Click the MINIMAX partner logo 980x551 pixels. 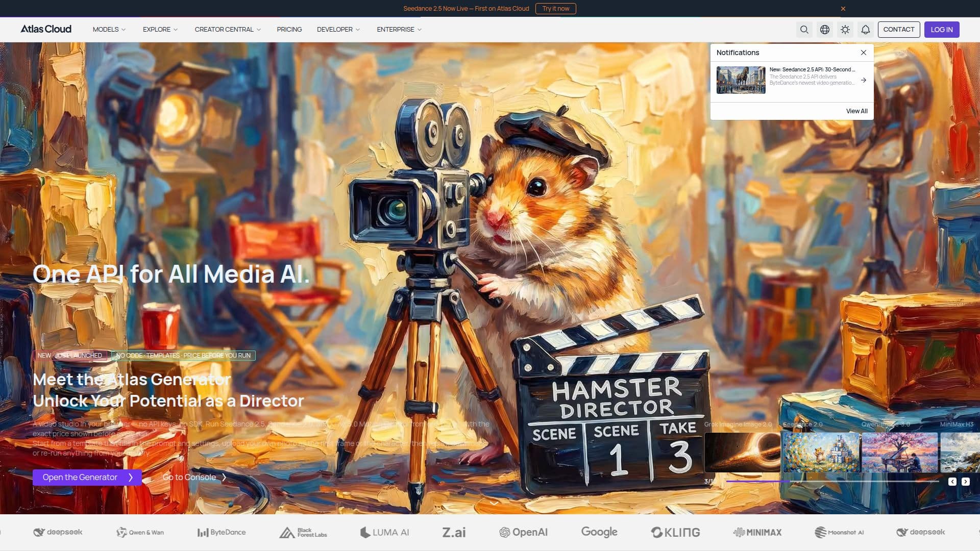[x=757, y=532]
